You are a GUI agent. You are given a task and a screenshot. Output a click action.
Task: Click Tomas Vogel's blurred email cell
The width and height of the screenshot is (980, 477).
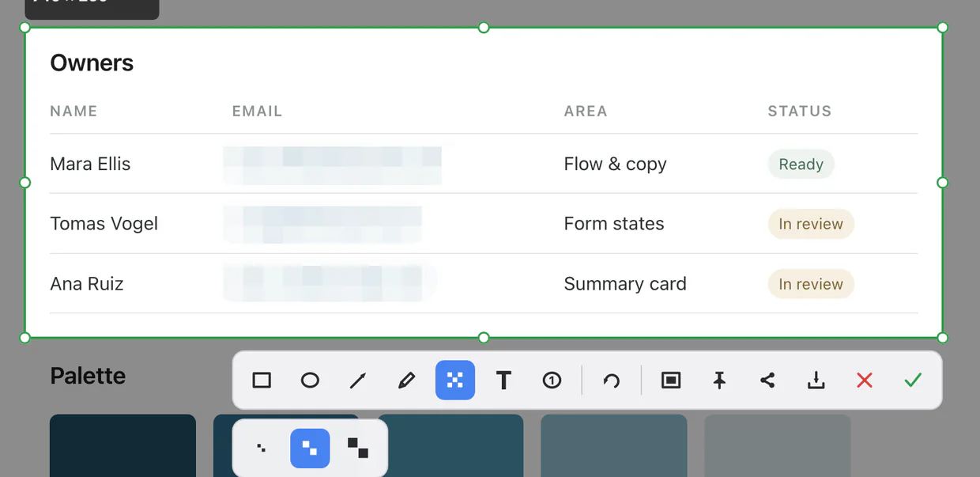click(x=322, y=225)
